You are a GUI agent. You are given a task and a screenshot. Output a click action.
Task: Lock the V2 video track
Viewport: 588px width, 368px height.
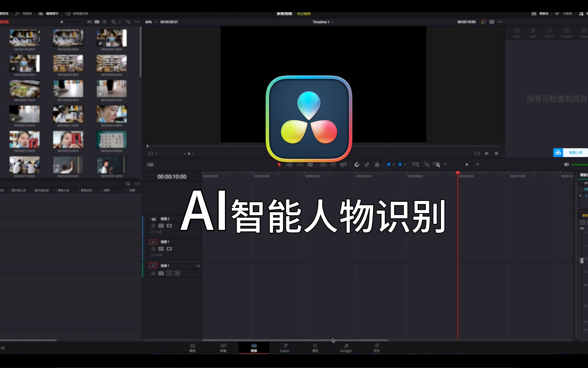click(153, 226)
